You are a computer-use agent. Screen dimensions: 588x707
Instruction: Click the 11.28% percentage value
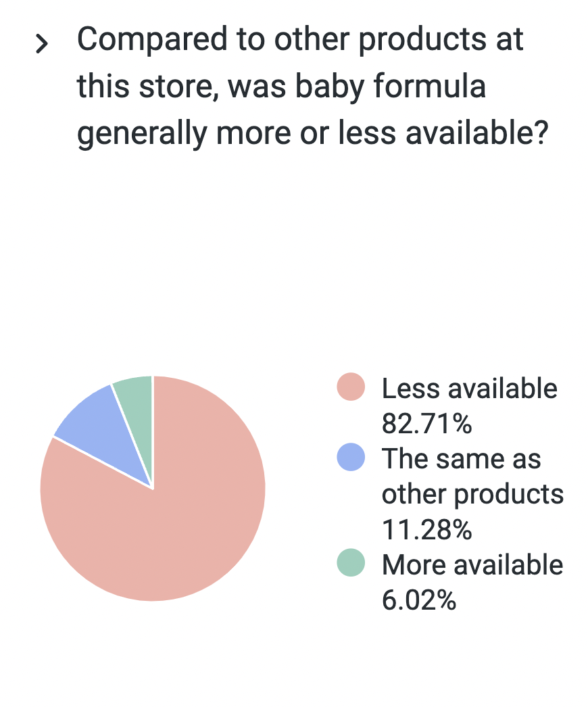tap(426, 529)
